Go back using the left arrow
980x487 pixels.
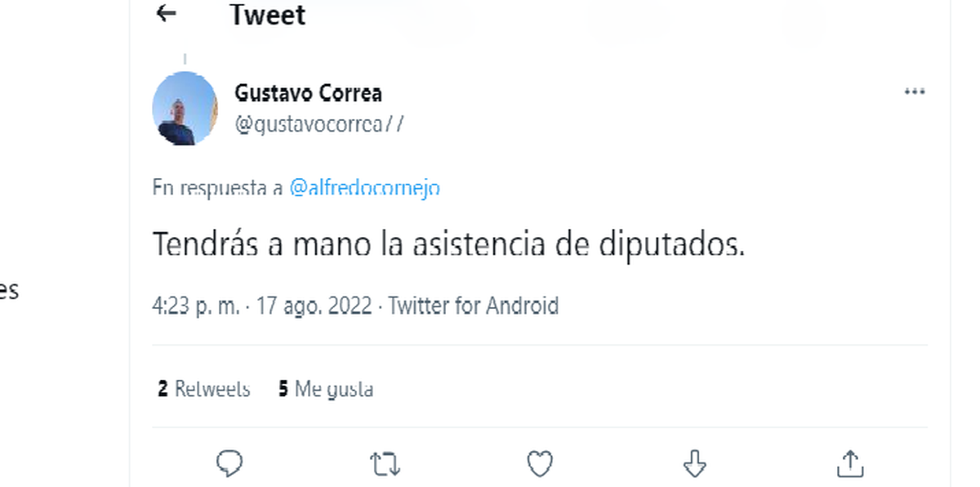tap(167, 13)
